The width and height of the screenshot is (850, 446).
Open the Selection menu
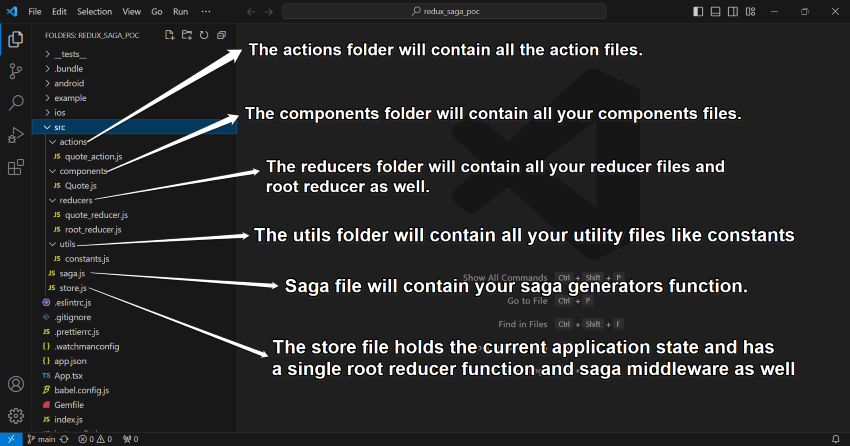pyautogui.click(x=95, y=11)
